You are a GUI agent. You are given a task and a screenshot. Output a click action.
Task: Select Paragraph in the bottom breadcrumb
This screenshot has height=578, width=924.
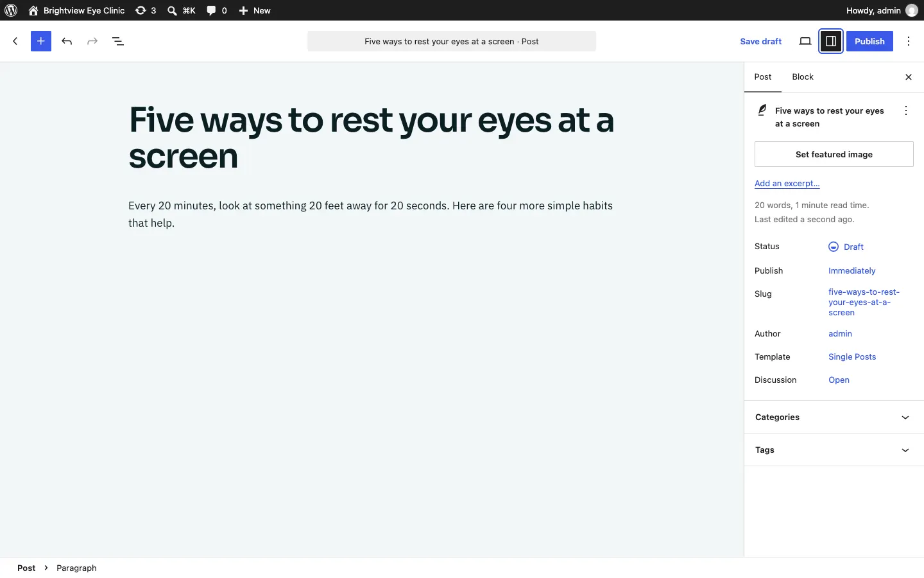76,568
